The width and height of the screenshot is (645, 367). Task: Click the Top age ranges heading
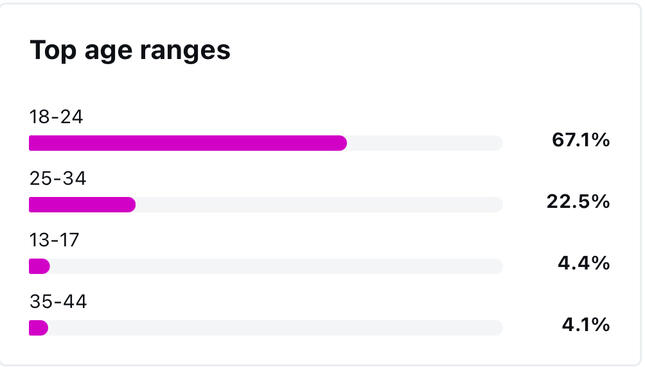tap(130, 51)
